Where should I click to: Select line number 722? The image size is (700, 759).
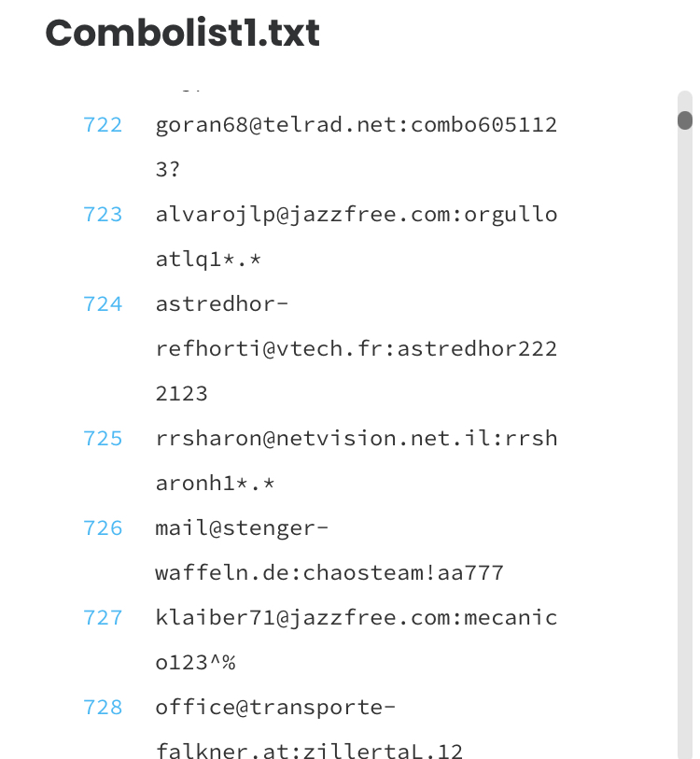[103, 125]
